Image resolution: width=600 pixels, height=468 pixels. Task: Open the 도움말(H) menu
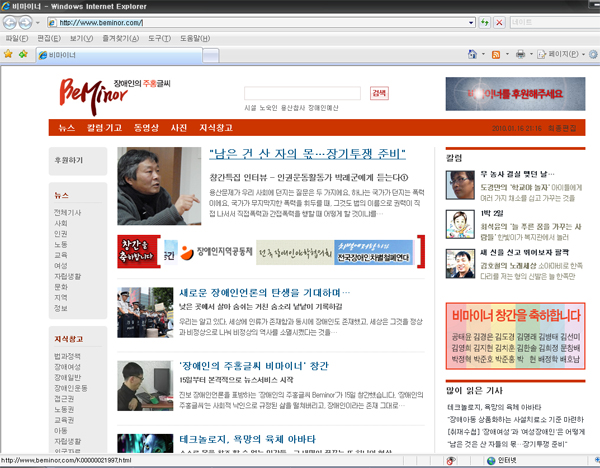(x=195, y=38)
